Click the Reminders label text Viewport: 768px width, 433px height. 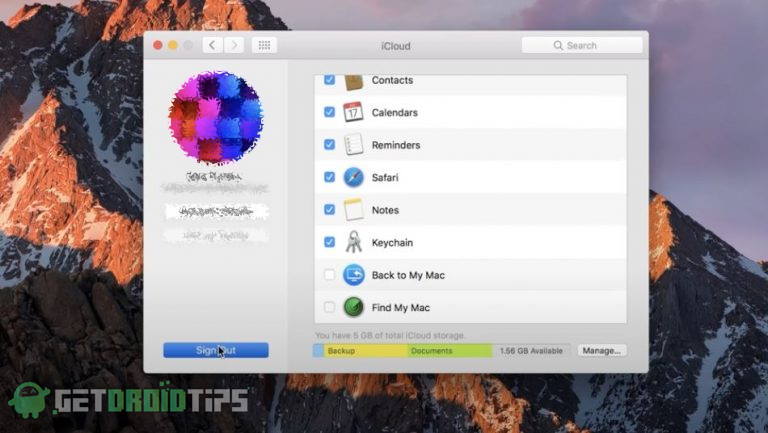396,145
